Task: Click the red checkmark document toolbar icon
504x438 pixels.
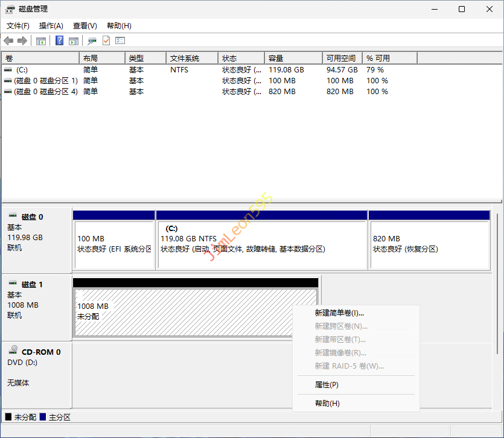Action: click(106, 40)
